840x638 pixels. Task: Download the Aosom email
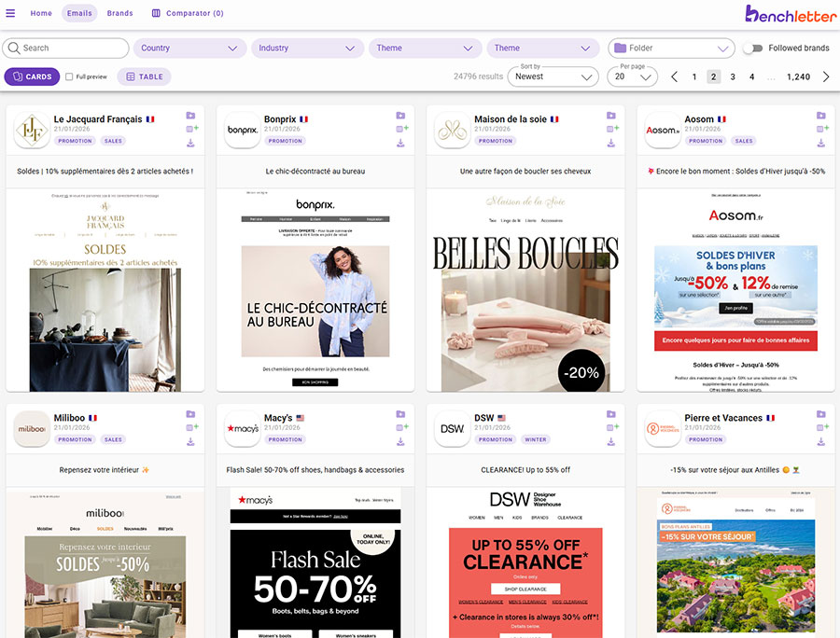821,143
